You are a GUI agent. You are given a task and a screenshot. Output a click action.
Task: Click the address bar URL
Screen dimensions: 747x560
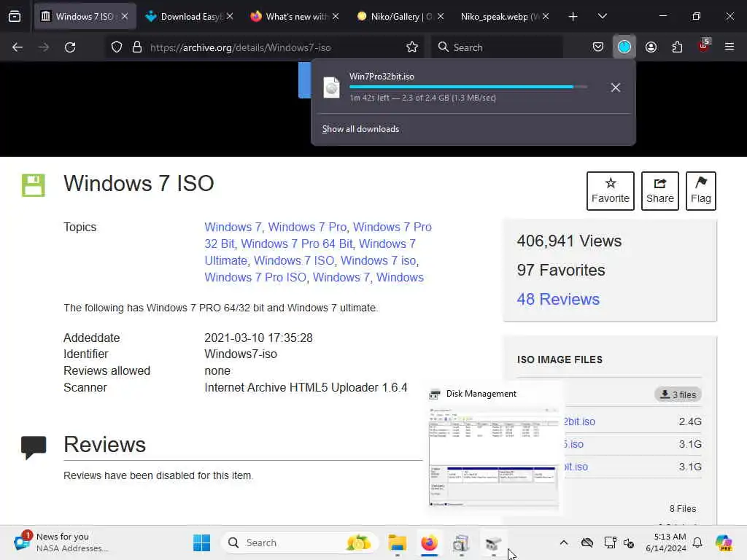[x=240, y=47]
